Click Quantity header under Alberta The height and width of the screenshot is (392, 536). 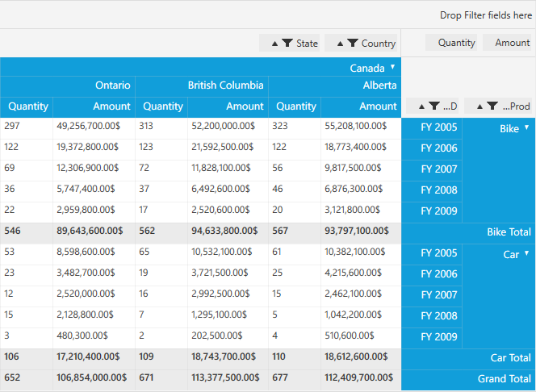pyautogui.click(x=295, y=106)
